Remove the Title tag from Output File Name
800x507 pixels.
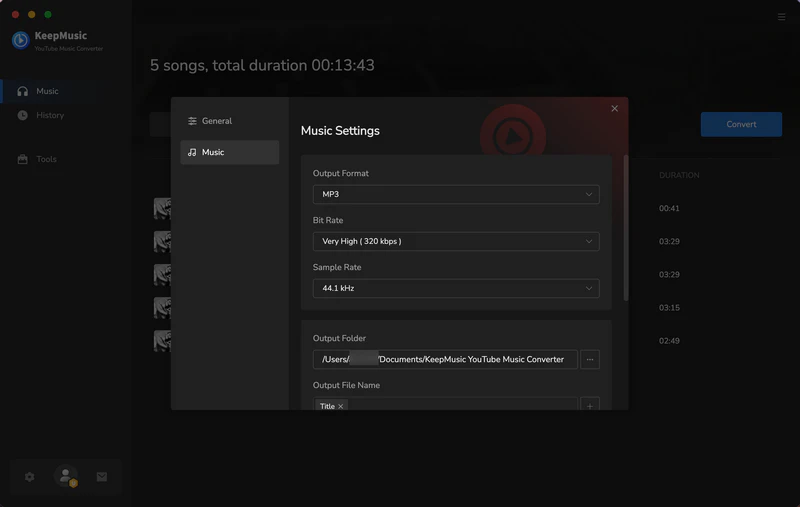[x=341, y=406]
